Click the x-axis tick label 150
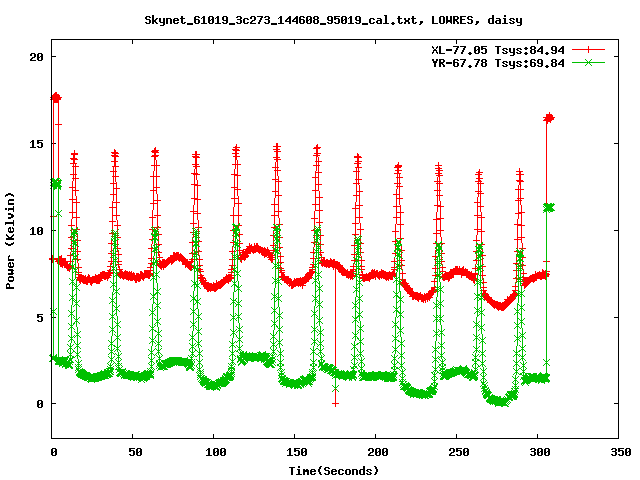 click(x=295, y=451)
